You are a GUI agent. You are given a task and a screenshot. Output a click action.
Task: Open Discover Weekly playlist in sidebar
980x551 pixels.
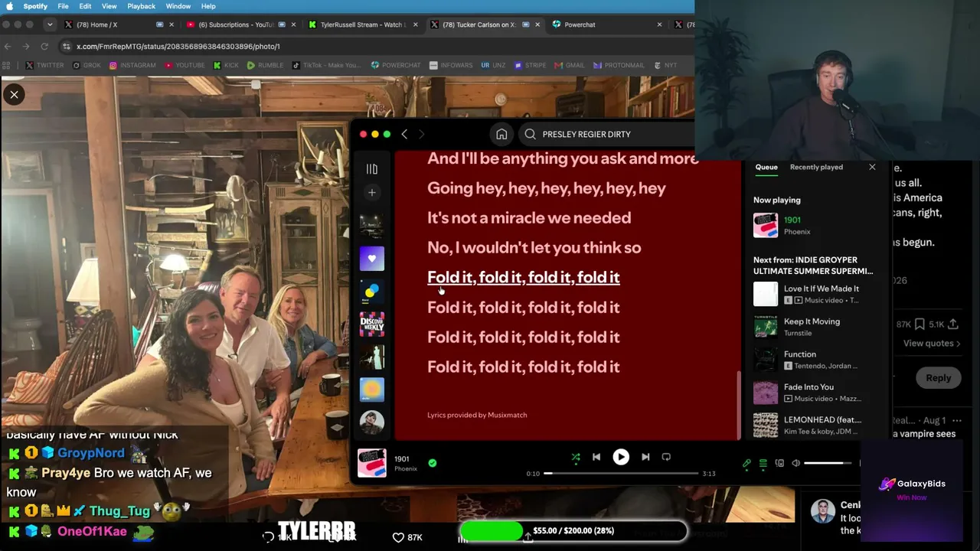pyautogui.click(x=372, y=324)
